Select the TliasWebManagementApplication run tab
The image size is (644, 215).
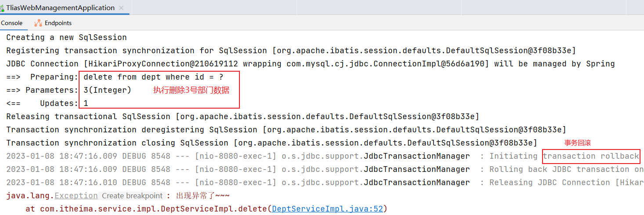(x=60, y=8)
